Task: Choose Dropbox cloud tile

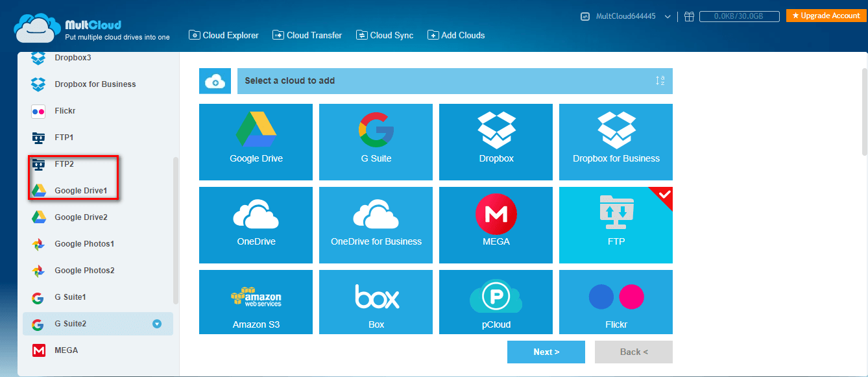Action: click(496, 142)
